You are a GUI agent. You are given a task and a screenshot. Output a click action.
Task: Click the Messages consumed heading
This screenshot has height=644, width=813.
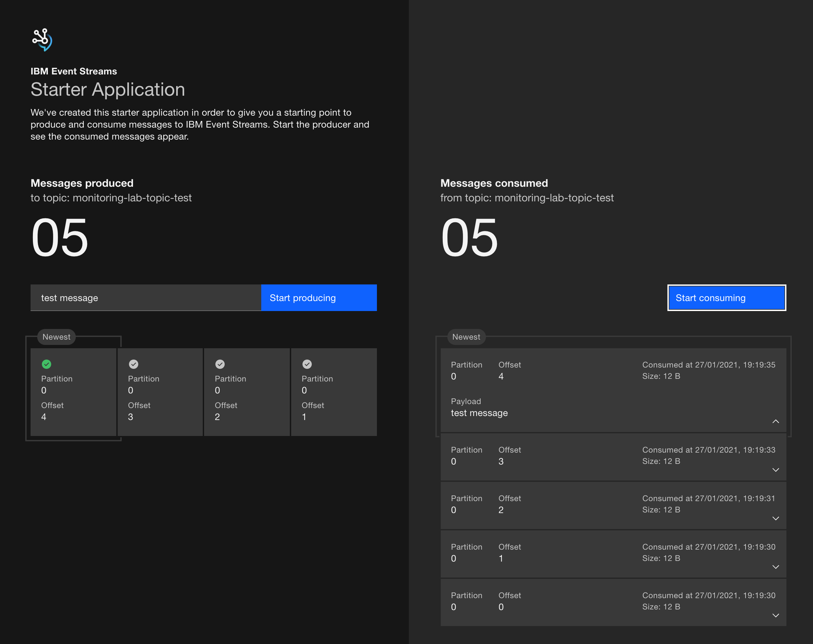pos(494,183)
